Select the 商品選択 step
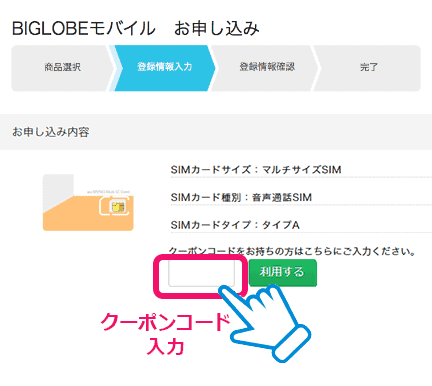Screen dimensions: 432x386 pos(62,68)
